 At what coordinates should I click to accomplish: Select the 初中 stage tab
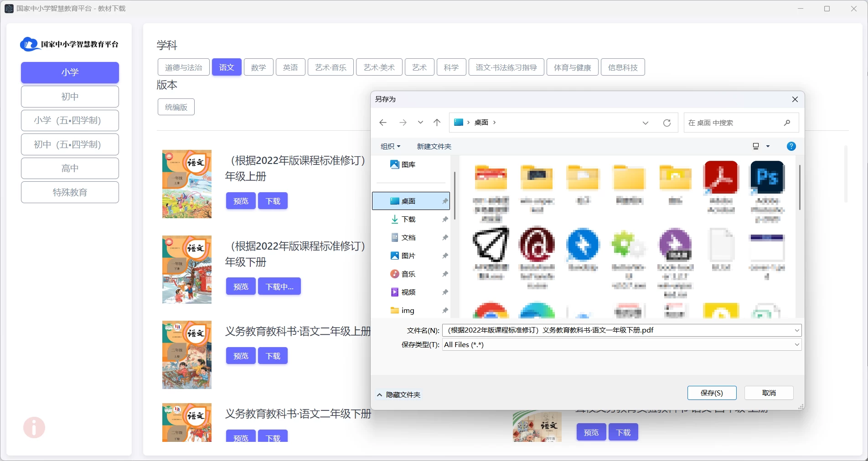point(70,97)
